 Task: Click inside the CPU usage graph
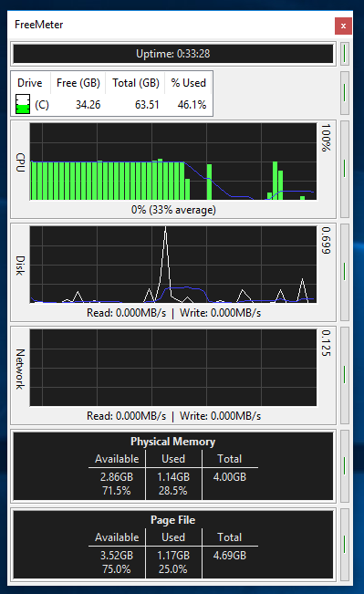(x=173, y=162)
